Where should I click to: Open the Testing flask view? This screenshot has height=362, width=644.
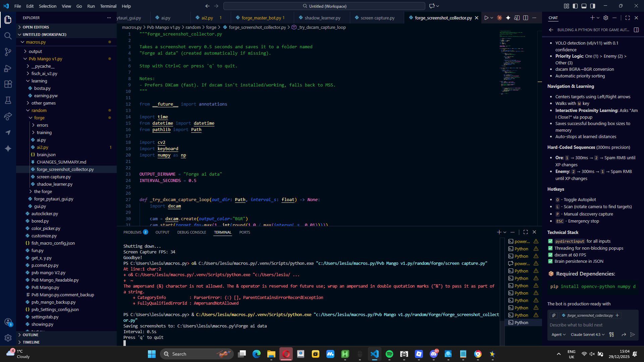[x=8, y=100]
